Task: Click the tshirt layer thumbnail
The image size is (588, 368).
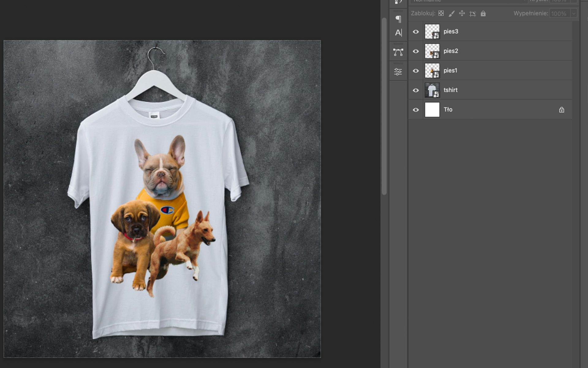Action: point(432,90)
